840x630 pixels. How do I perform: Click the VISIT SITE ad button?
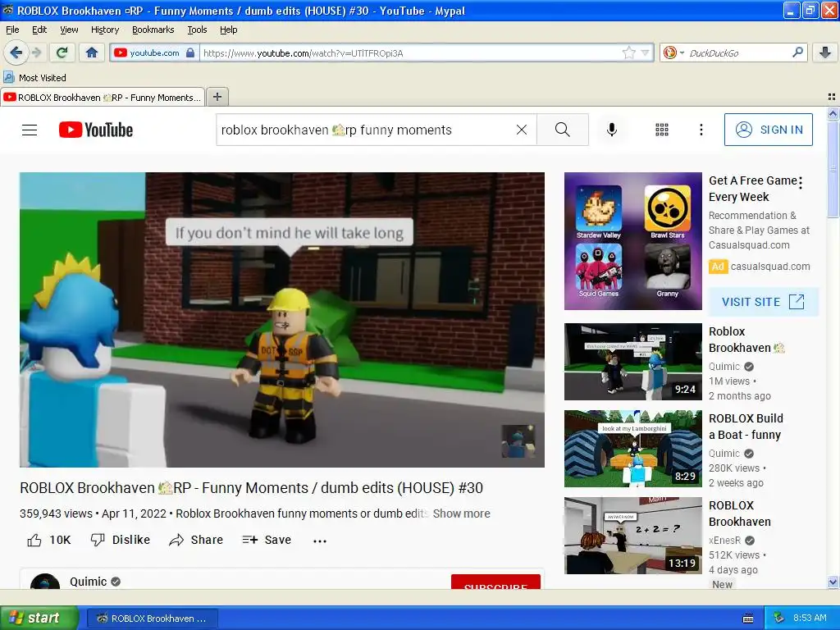tap(763, 302)
